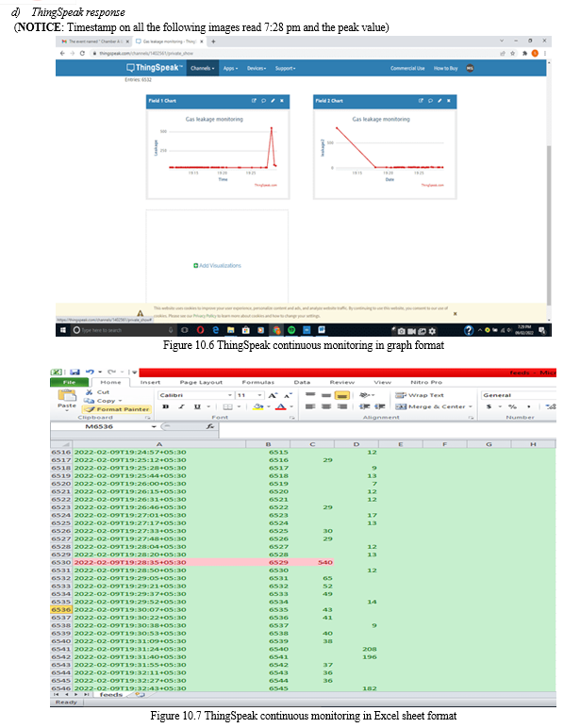Click Merge & Center in Excel
Viewport: 580px width, 728px height.
click(430, 406)
